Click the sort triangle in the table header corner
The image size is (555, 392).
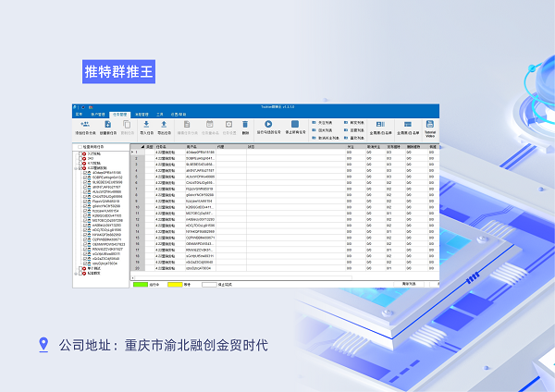[x=142, y=146]
